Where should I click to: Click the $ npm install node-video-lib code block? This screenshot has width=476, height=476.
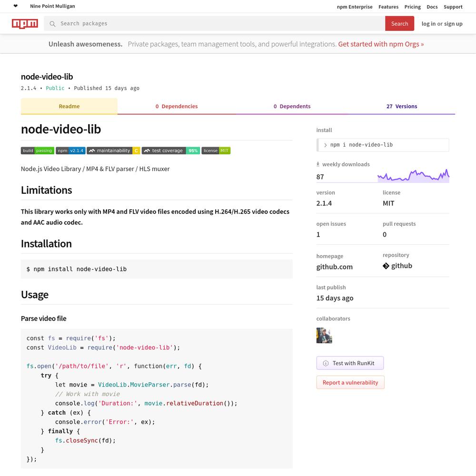[x=157, y=269]
